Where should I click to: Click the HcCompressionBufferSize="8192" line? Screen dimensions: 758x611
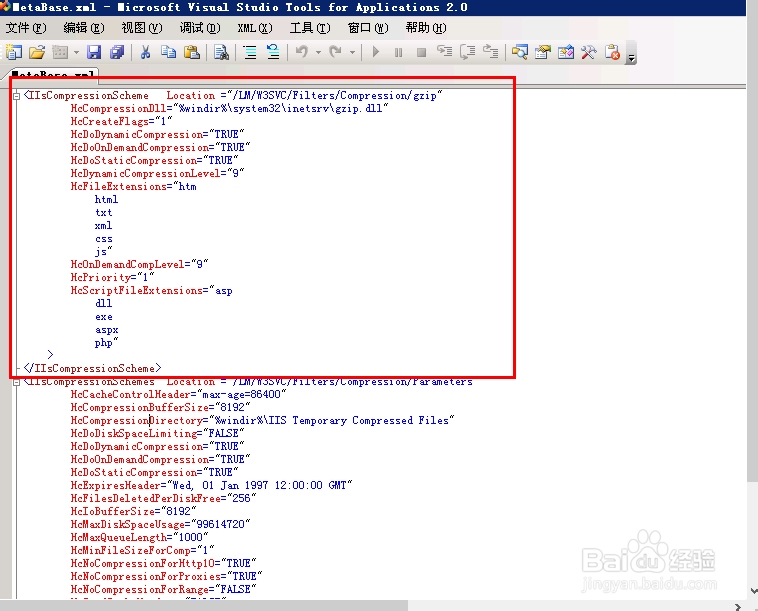pyautogui.click(x=160, y=407)
